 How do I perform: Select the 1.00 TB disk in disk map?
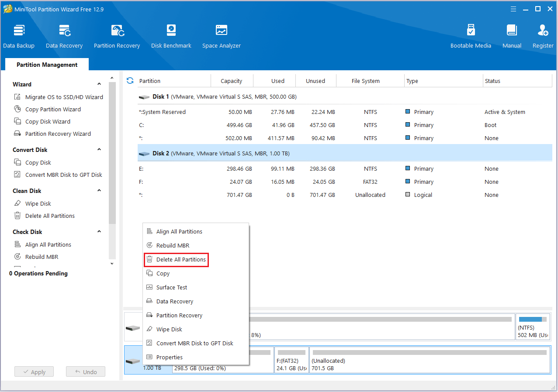[x=134, y=360]
